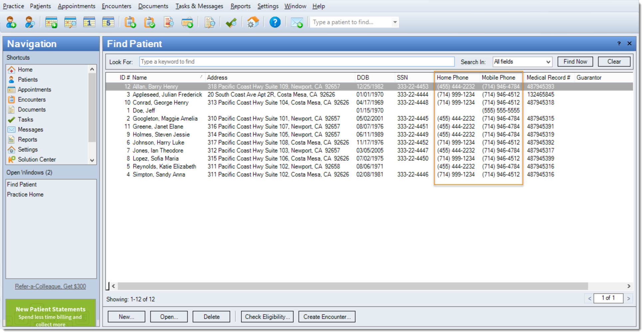Click the New Patient toolbar icon

pyautogui.click(x=11, y=22)
